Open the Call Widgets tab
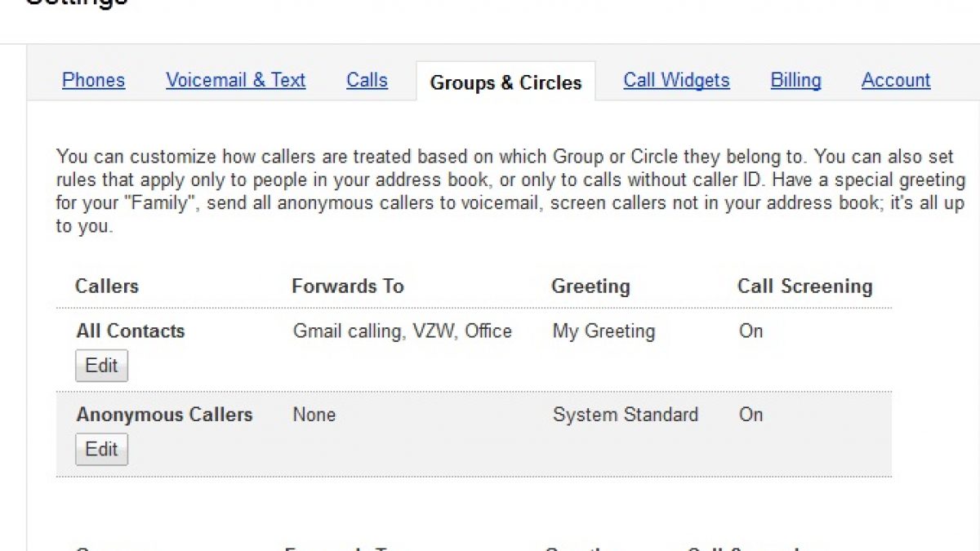 click(676, 80)
